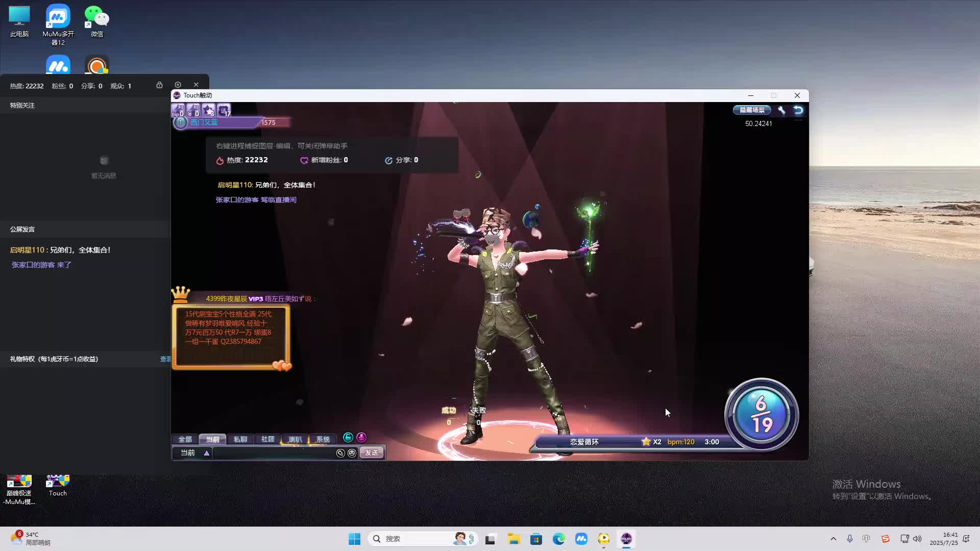Click the chat message input field

(273, 453)
